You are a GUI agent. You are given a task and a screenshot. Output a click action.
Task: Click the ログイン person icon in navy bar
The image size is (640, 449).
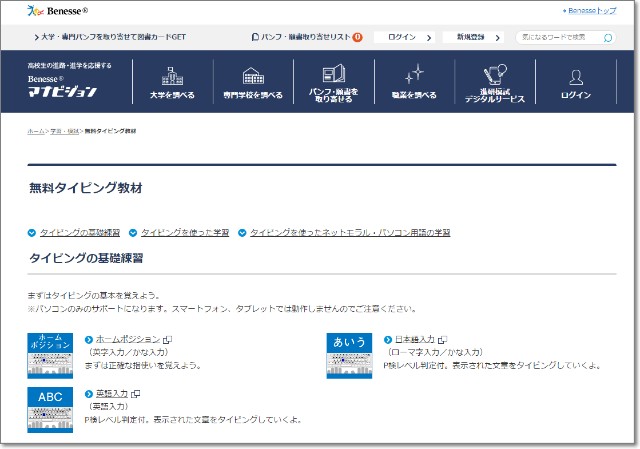tap(576, 77)
